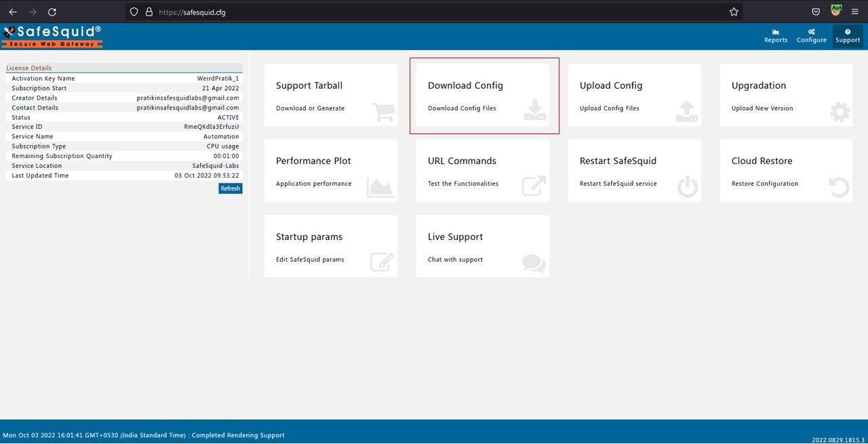Image resolution: width=868 pixels, height=444 pixels.
Task: Click the edit pencil icon on Startup params
Action: [x=382, y=262]
